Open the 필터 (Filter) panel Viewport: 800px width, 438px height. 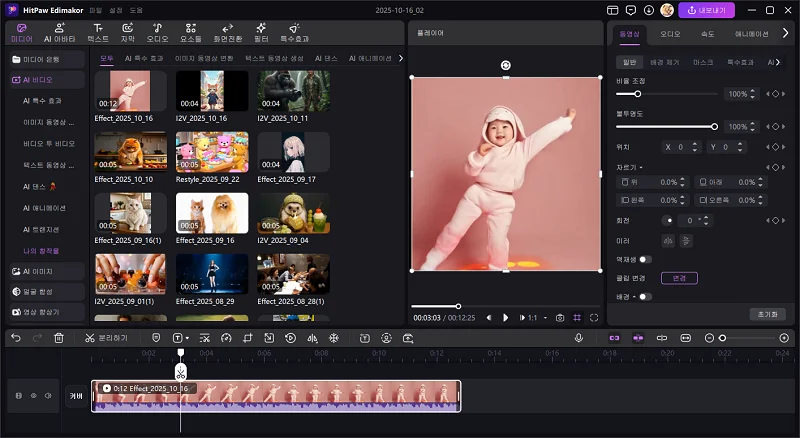point(261,32)
